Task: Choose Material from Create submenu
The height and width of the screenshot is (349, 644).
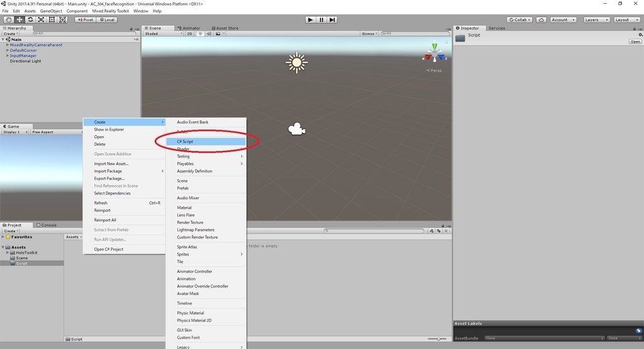Action: point(206,208)
